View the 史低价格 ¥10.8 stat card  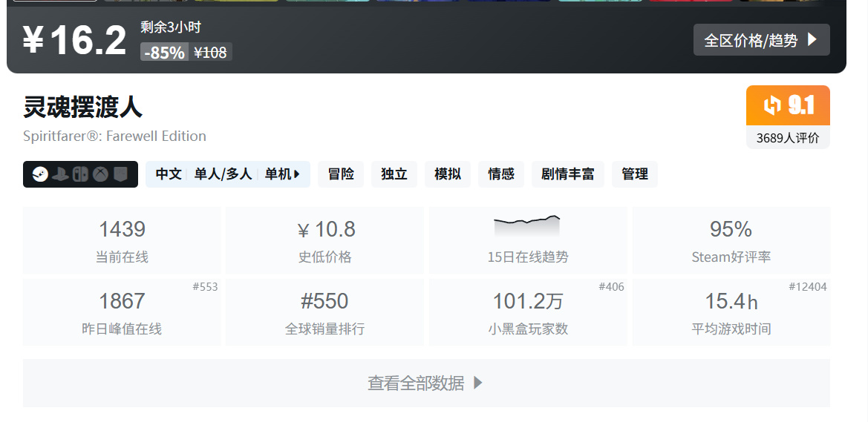click(324, 240)
